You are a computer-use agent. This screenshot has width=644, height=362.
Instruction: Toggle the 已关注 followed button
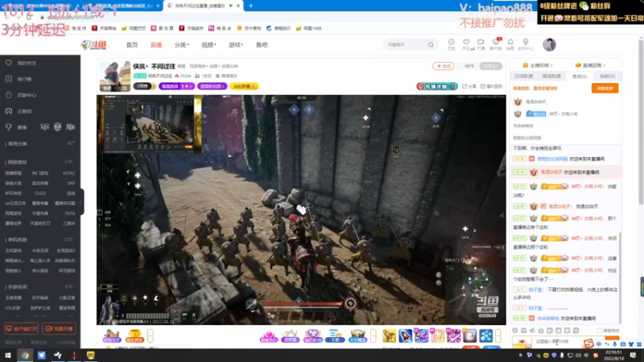[491, 66]
